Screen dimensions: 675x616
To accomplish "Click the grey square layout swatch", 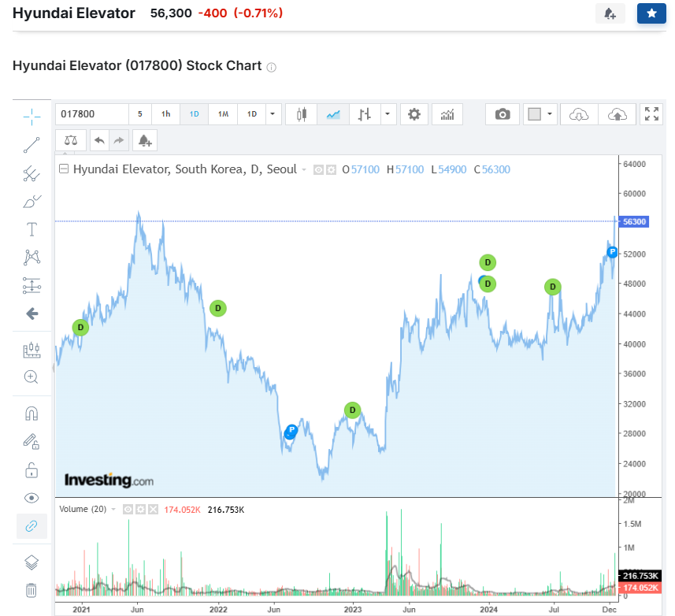I will pos(534,114).
